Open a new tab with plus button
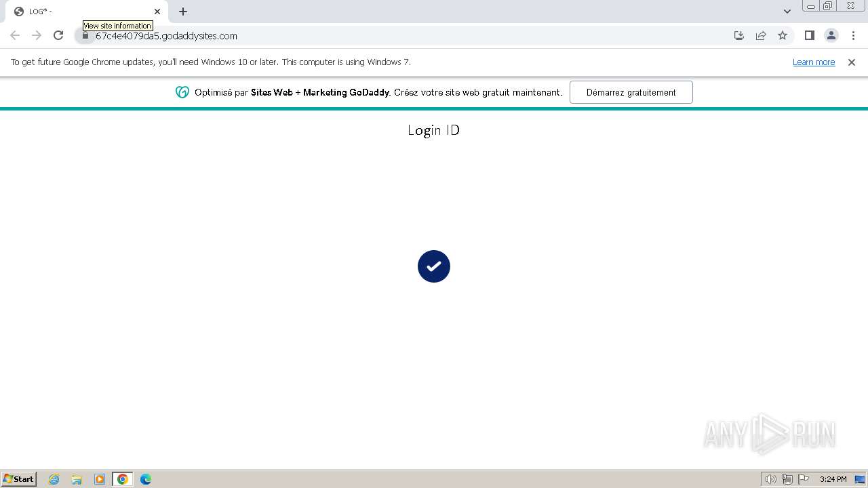This screenshot has height=488, width=868. pyautogui.click(x=183, y=12)
